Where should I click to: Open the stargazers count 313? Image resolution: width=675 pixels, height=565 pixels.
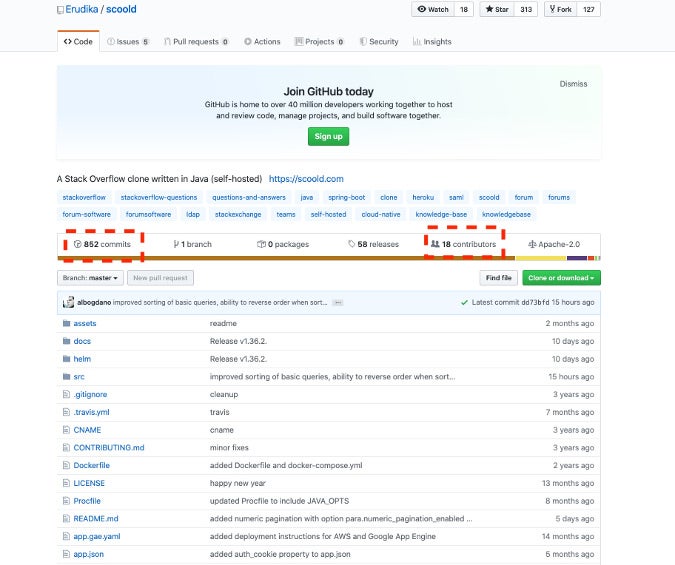coord(526,9)
